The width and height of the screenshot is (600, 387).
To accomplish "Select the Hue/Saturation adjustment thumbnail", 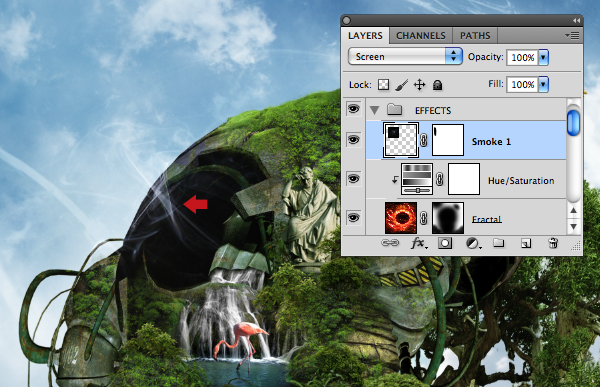I will click(417, 179).
